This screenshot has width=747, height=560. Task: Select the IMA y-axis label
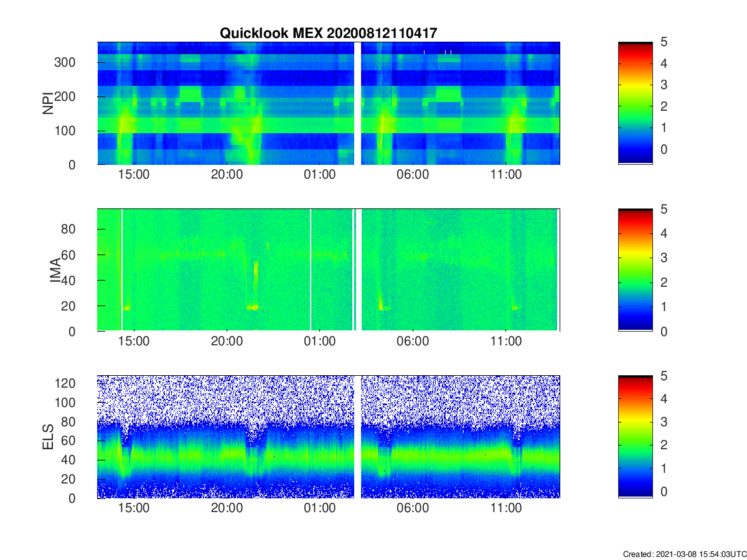[56, 270]
